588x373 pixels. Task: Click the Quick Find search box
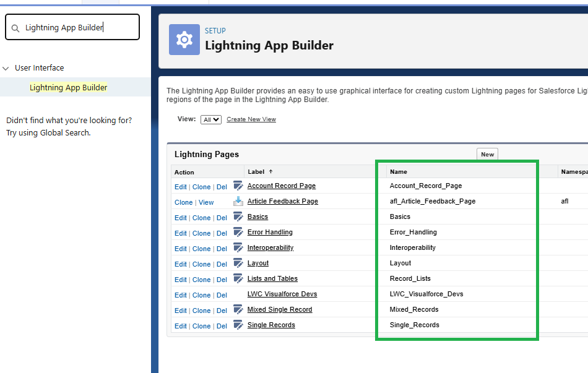click(x=72, y=27)
